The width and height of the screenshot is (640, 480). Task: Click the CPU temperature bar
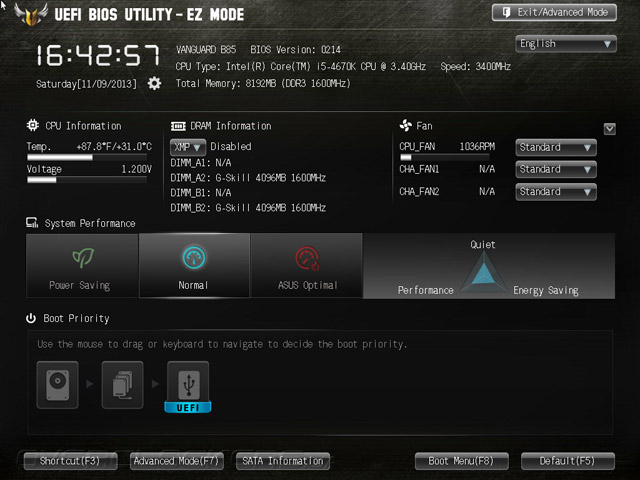click(x=87, y=158)
